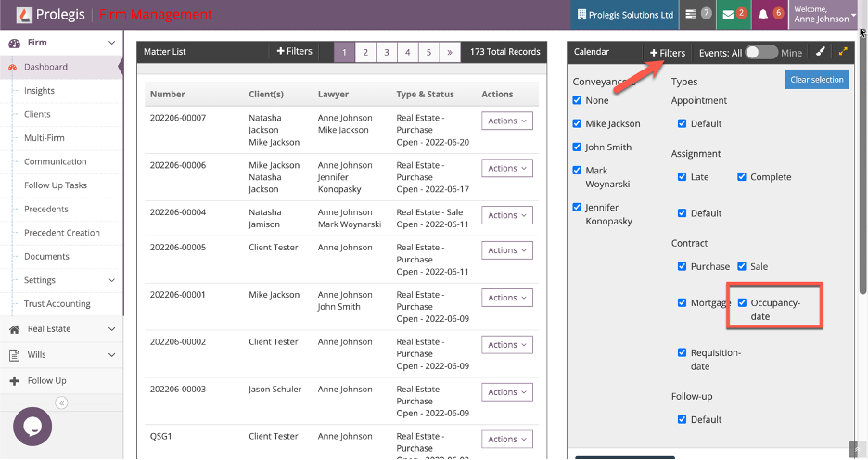This screenshot has height=460, width=868.
Task: Open Actions dropdown for matter 202206-00007
Action: click(506, 121)
